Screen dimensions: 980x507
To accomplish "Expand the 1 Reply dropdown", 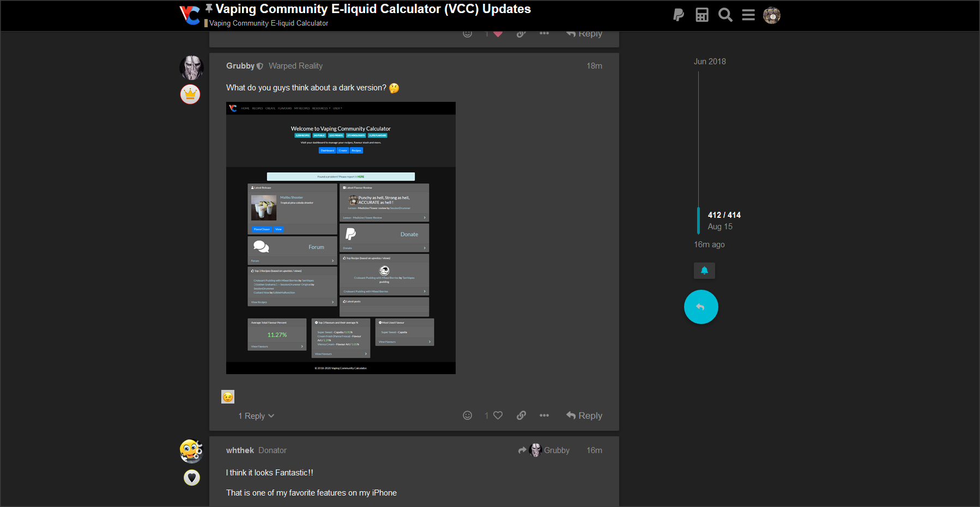I will pos(256,416).
